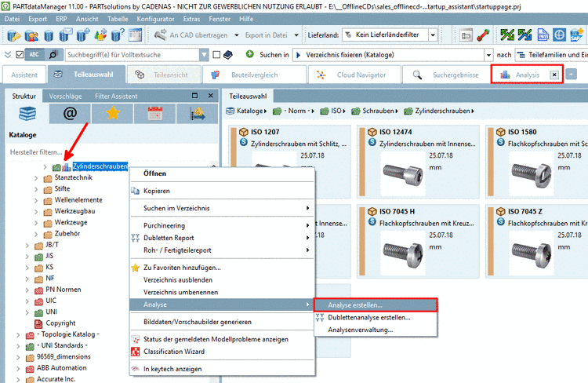
Task: Switch to the Teileansicht tab
Action: tap(164, 75)
